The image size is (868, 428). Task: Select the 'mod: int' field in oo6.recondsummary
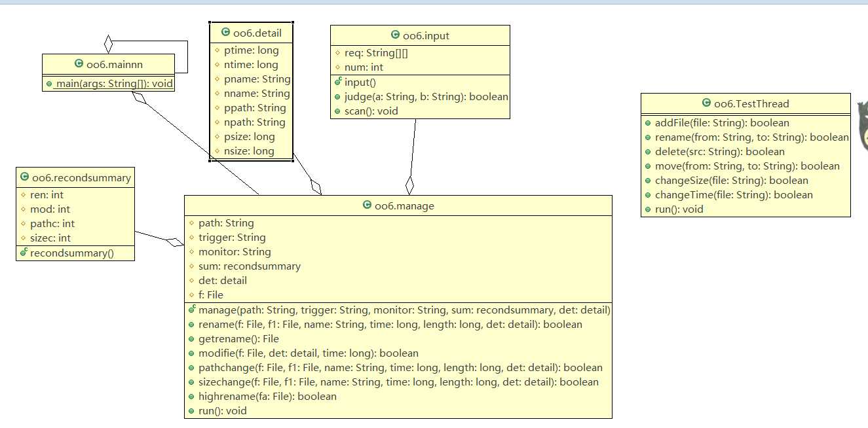click(x=50, y=209)
